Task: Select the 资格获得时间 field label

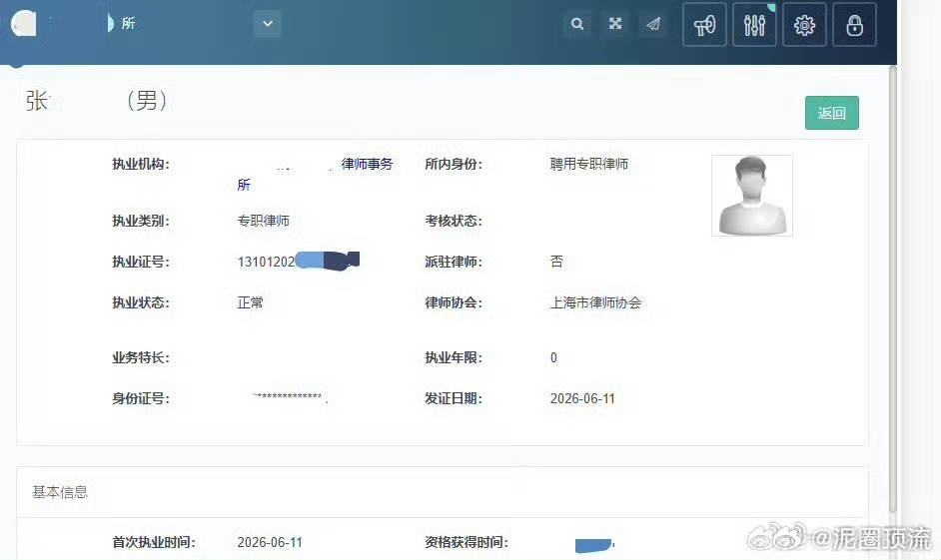Action: tap(467, 543)
